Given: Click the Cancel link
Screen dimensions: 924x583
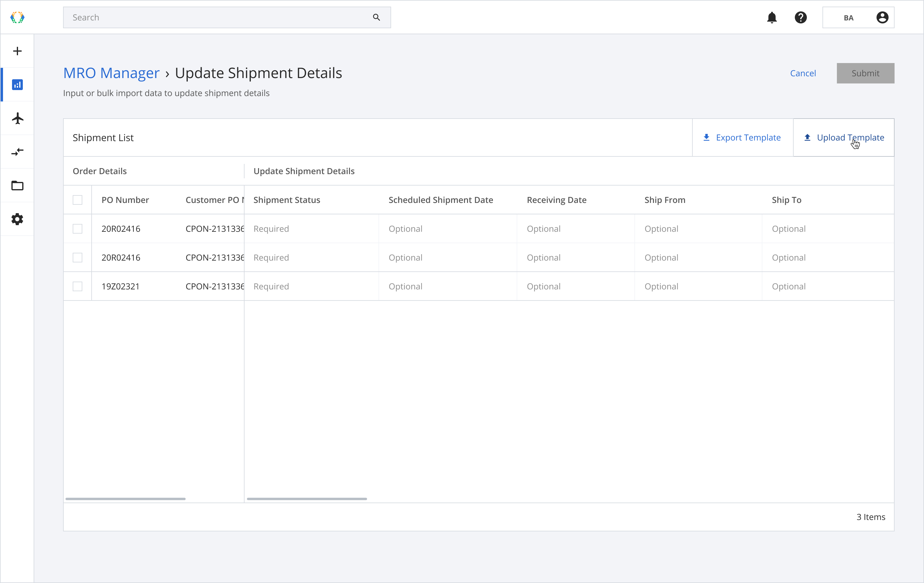Looking at the screenshot, I should tap(803, 73).
